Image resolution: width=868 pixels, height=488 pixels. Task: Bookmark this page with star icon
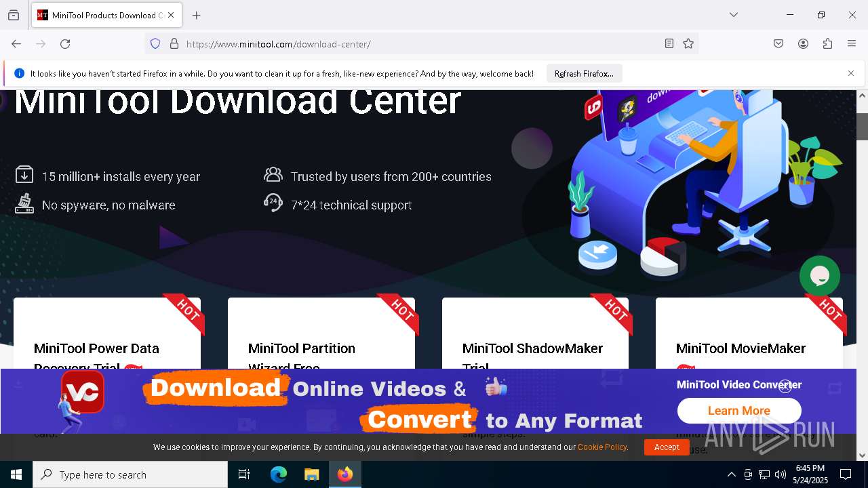coord(688,43)
